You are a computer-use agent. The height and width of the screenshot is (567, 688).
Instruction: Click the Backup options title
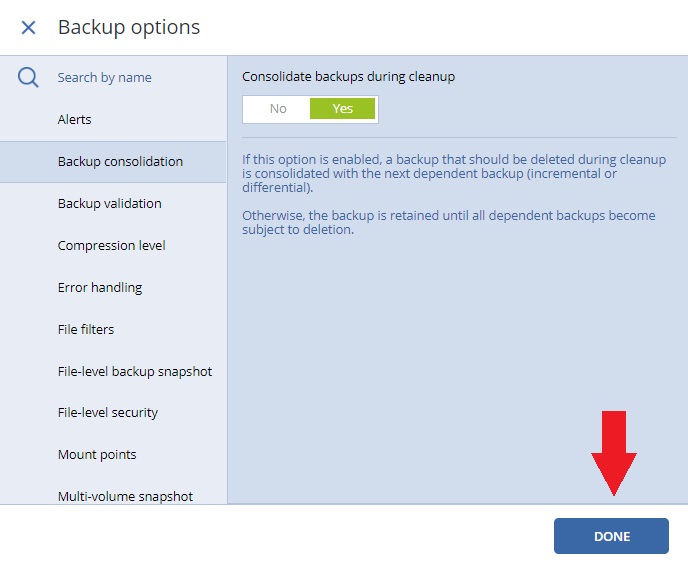pos(129,27)
